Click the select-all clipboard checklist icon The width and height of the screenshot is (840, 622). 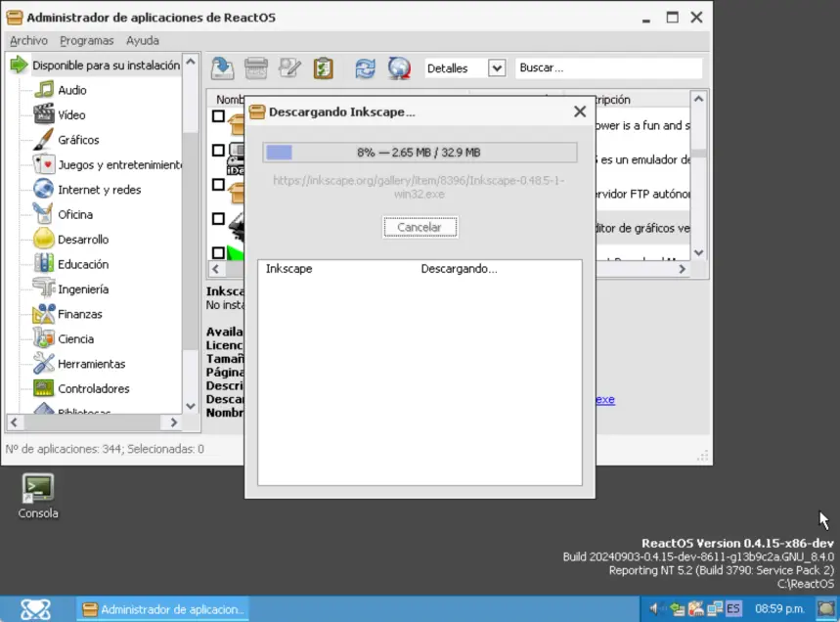coord(323,68)
